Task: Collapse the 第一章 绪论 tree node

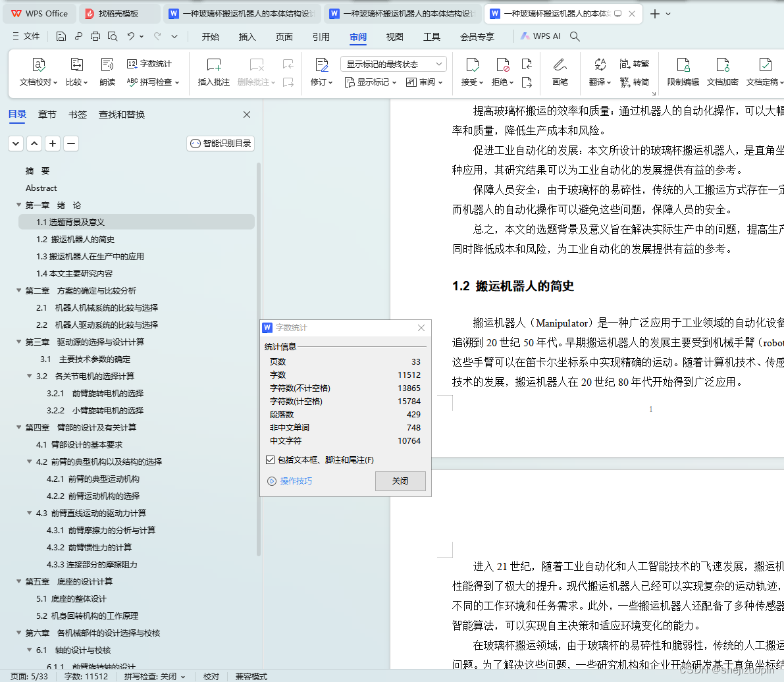Action: 19,205
